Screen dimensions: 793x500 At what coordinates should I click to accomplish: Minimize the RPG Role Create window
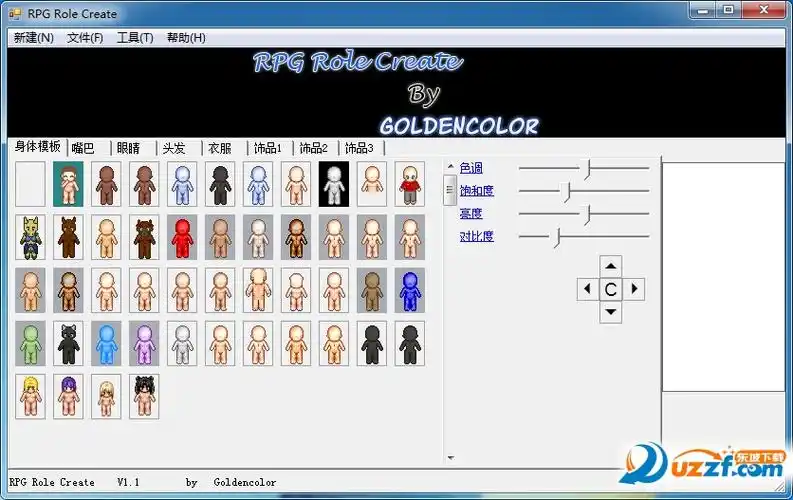click(x=703, y=10)
